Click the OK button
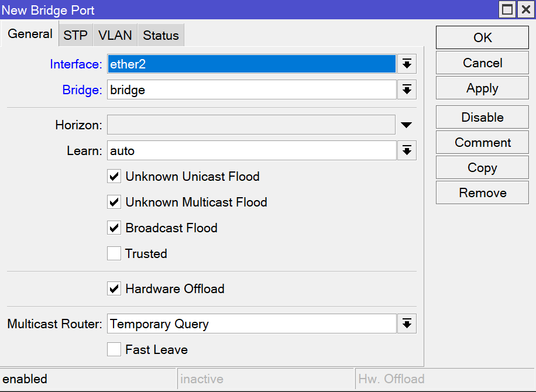The width and height of the screenshot is (536, 392). (x=482, y=37)
